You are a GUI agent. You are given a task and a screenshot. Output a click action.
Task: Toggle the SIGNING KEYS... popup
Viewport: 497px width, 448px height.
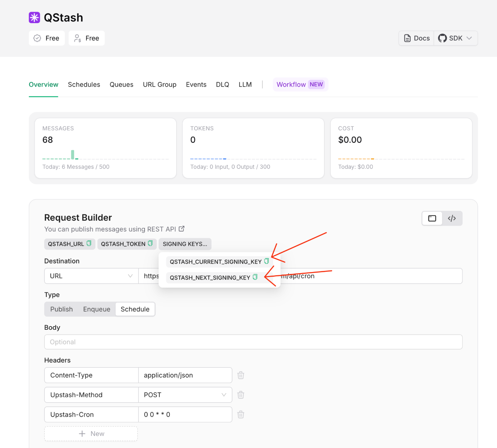tap(185, 244)
